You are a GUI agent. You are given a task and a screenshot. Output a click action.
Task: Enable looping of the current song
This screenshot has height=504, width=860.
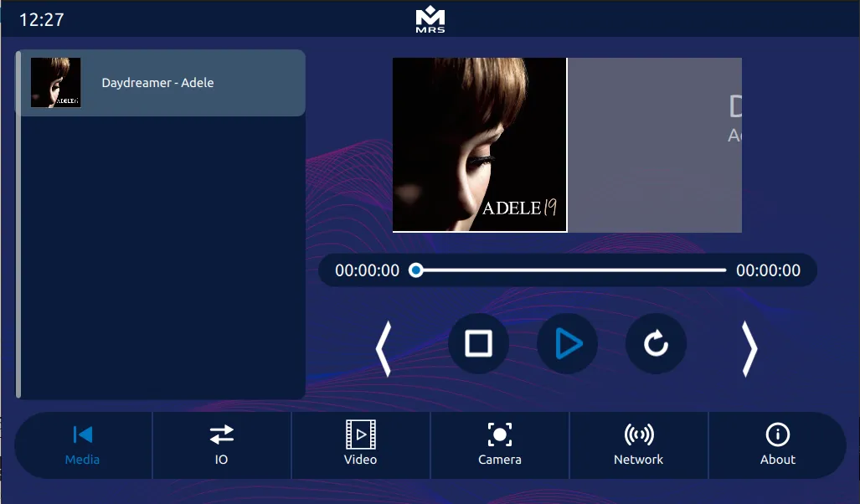coord(657,343)
